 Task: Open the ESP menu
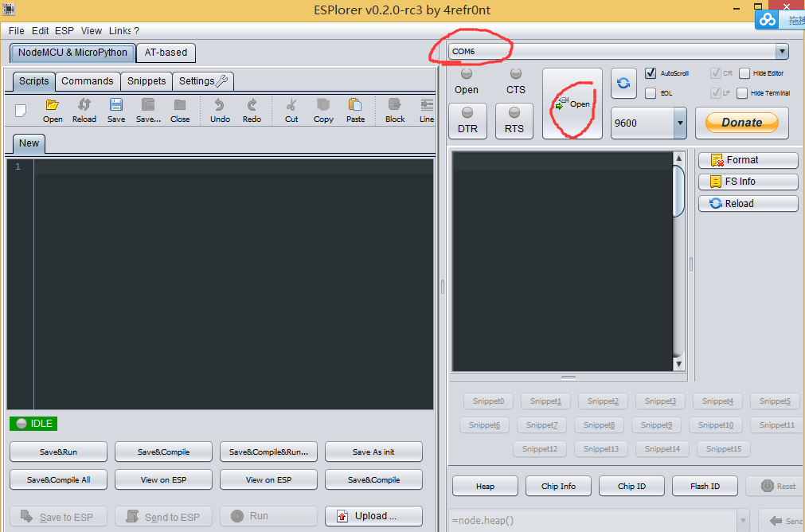coord(64,31)
